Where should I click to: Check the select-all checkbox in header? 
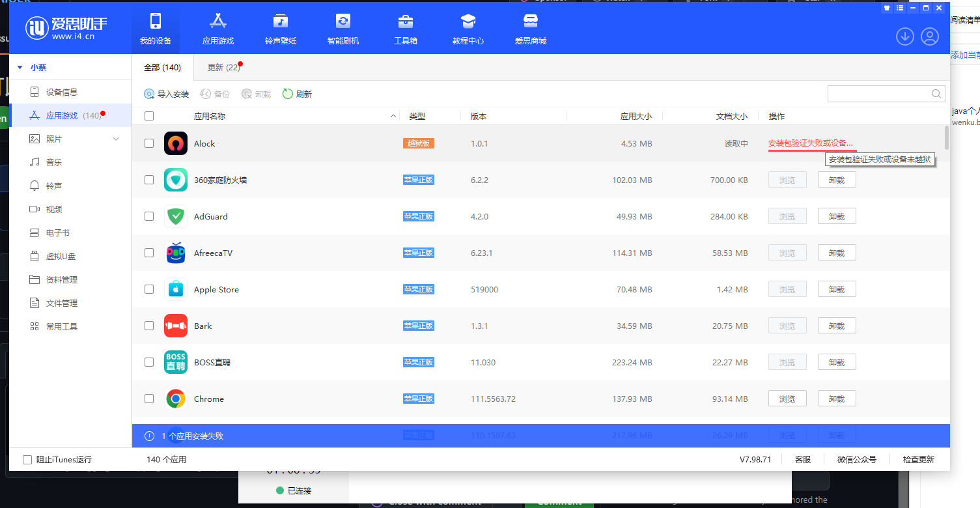pyautogui.click(x=148, y=115)
